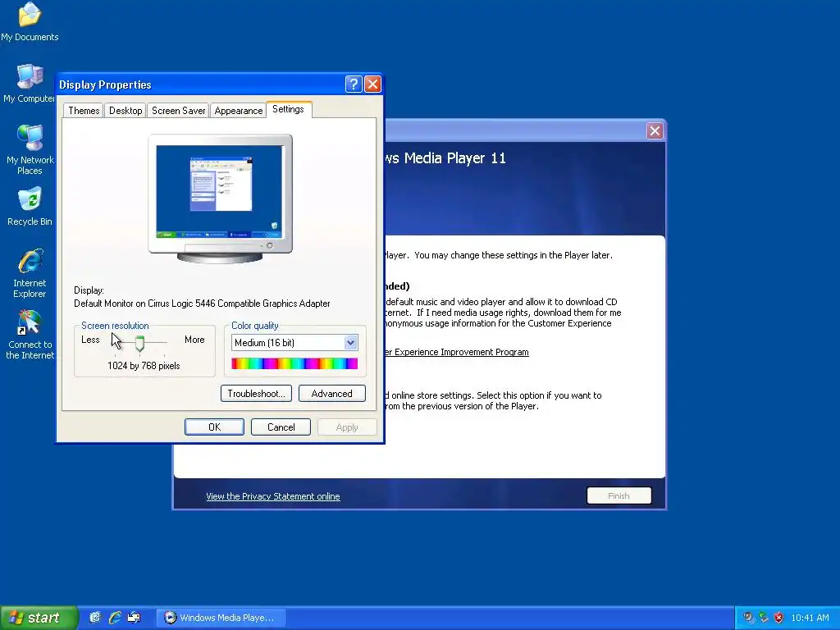Viewport: 840px width, 630px height.
Task: Click the monitor preview image
Action: (220, 198)
